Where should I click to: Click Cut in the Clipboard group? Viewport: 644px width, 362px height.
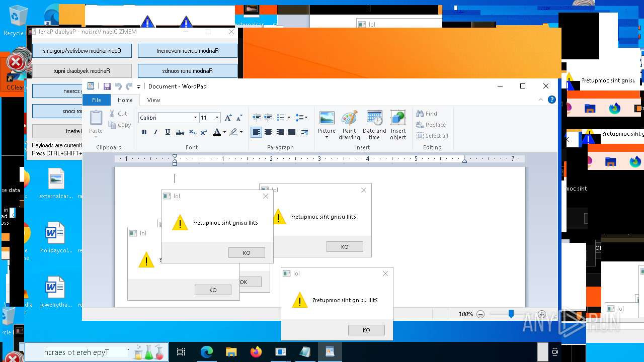(x=119, y=114)
